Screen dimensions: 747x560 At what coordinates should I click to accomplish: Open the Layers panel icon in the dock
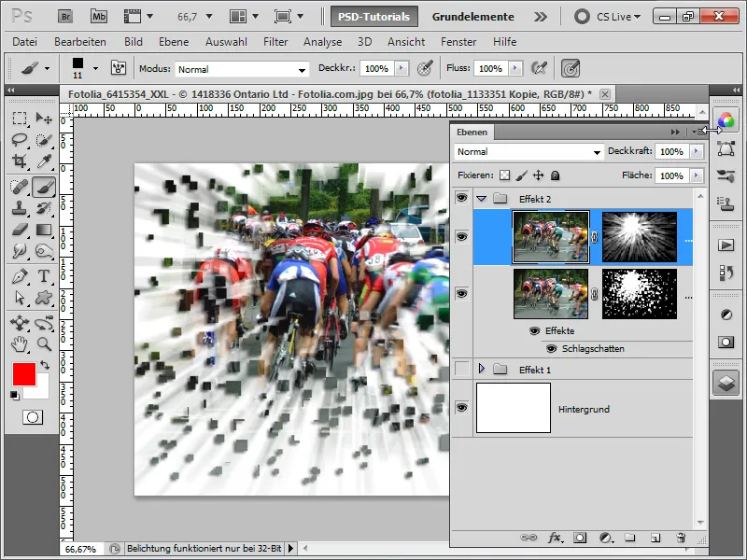(x=726, y=383)
